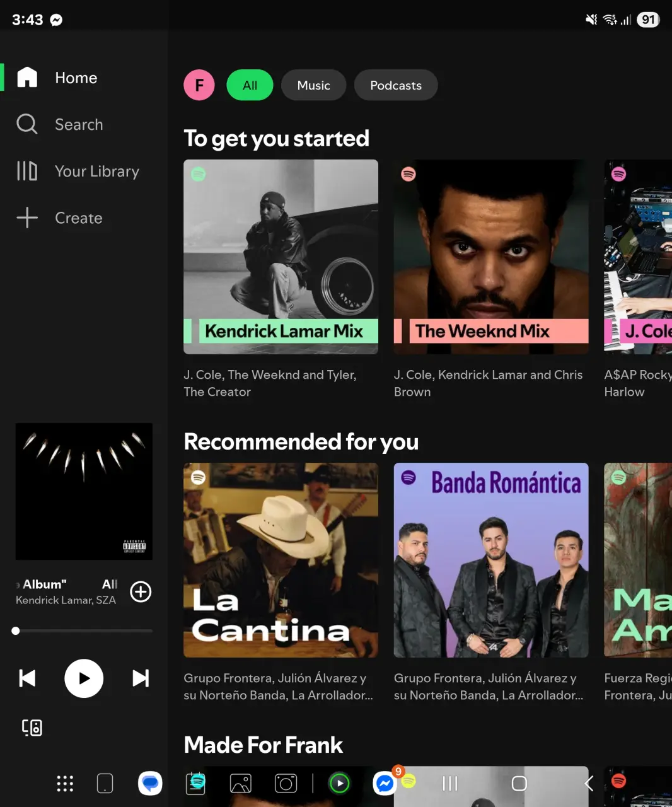Open La Cantina playlist cover
This screenshot has height=807, width=672.
281,560
